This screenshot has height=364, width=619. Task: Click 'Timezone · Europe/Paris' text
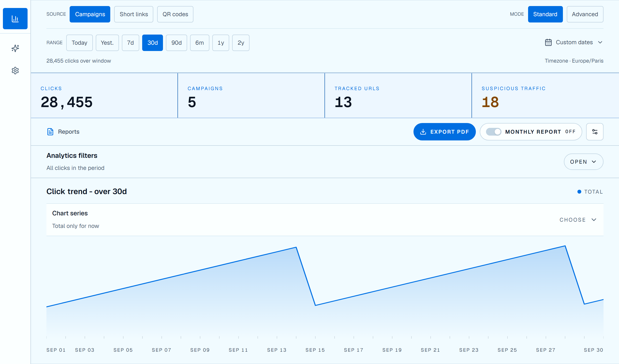(x=574, y=61)
